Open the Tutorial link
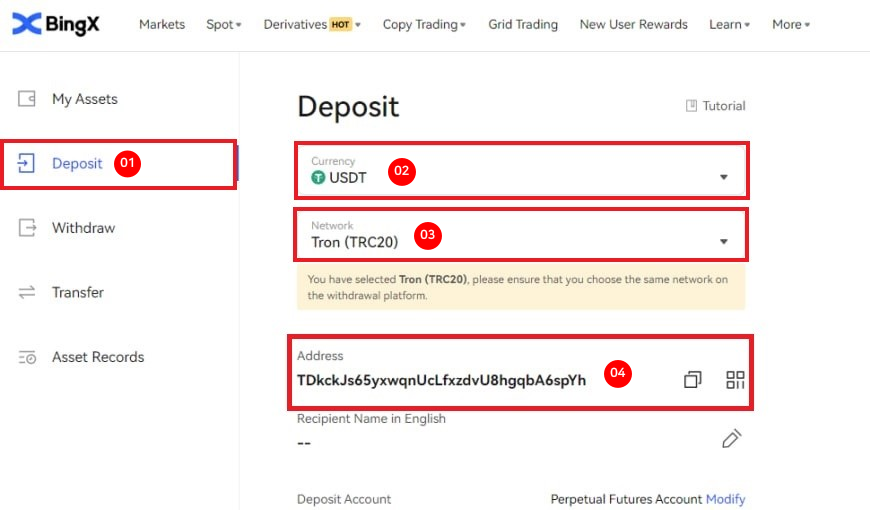The width and height of the screenshot is (870, 510). click(715, 106)
